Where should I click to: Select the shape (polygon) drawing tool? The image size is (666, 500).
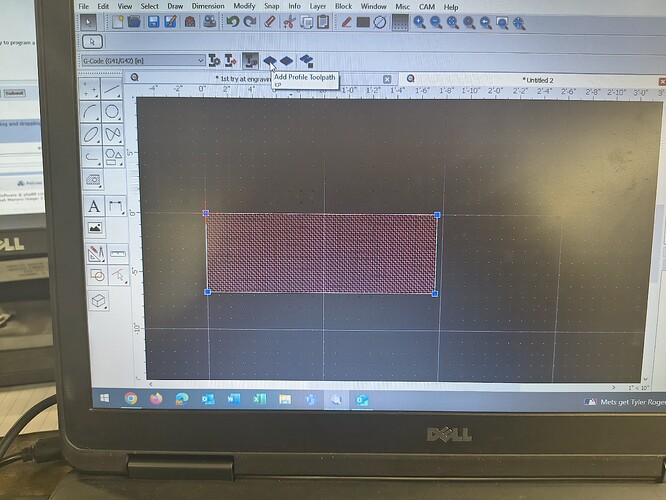[113, 157]
